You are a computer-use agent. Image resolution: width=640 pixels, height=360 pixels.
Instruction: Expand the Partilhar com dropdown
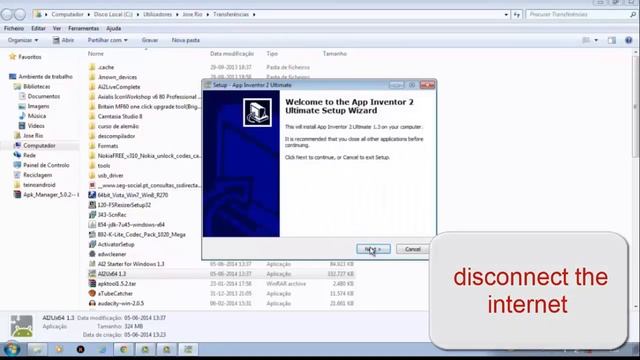tap(107, 40)
